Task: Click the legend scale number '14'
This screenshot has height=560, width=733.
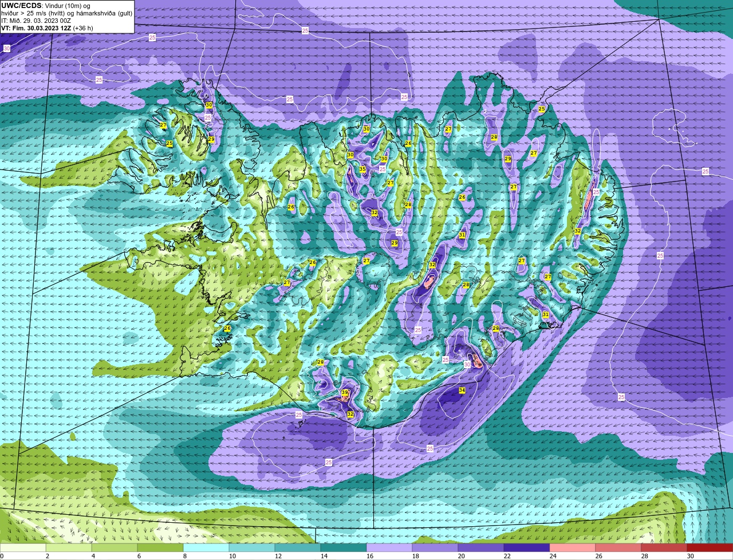Action: 324,556
